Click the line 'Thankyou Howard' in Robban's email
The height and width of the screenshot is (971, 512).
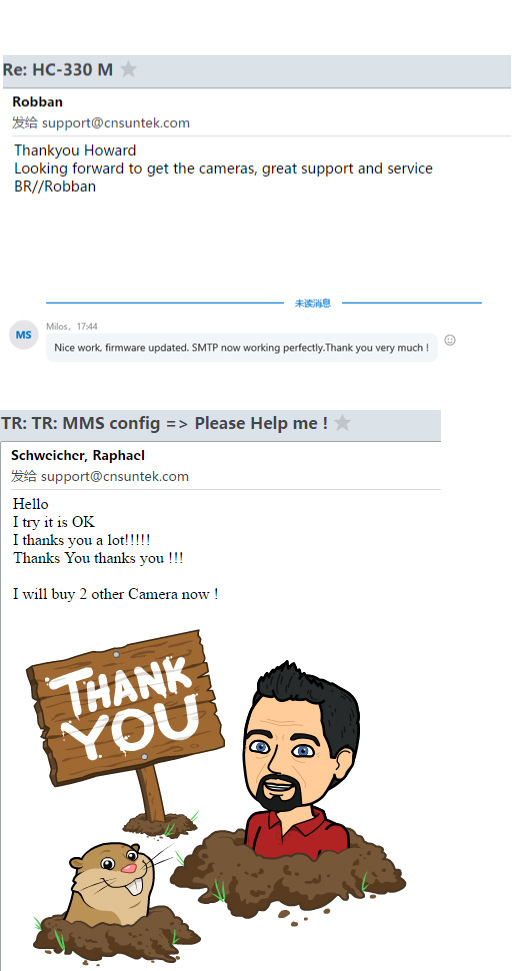click(x=75, y=150)
